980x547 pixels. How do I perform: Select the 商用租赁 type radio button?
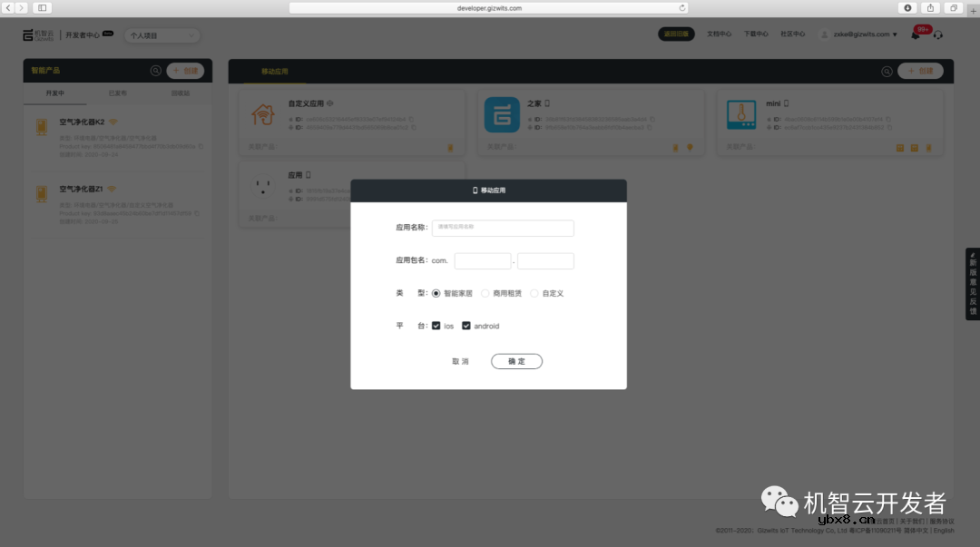coord(485,292)
